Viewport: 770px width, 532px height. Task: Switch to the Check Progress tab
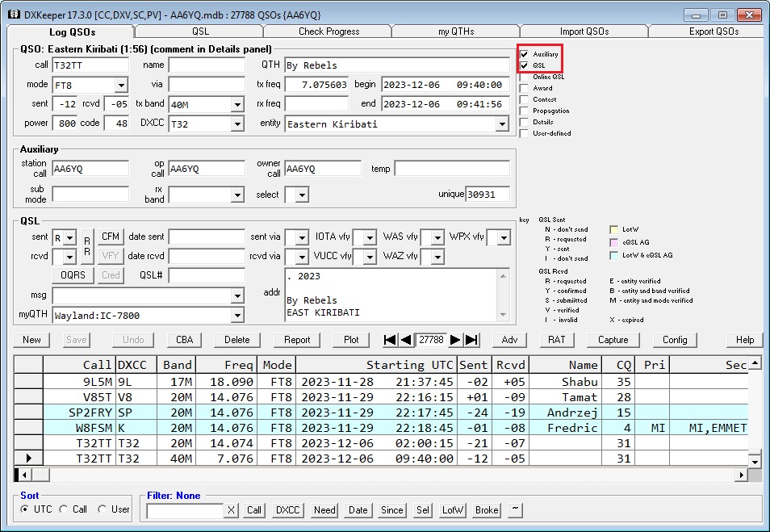329,31
